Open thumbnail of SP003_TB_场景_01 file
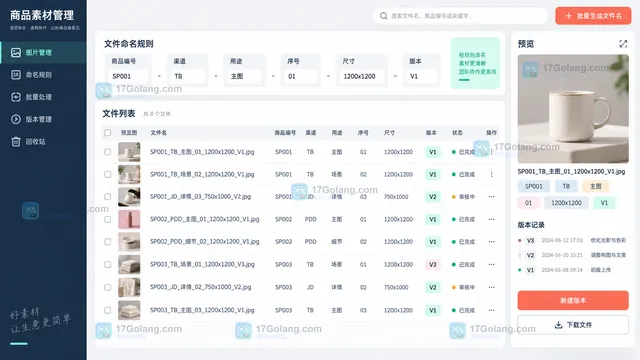Image resolution: width=640 pixels, height=360 pixels. tap(129, 264)
